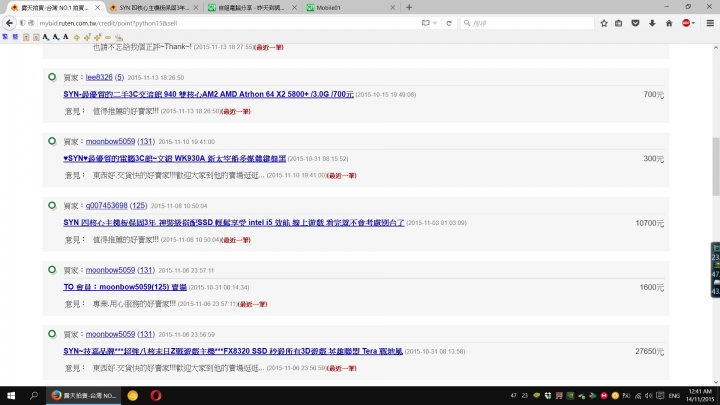Click the plain A font icon before the gold icons
The image size is (720, 405).
point(66,37)
